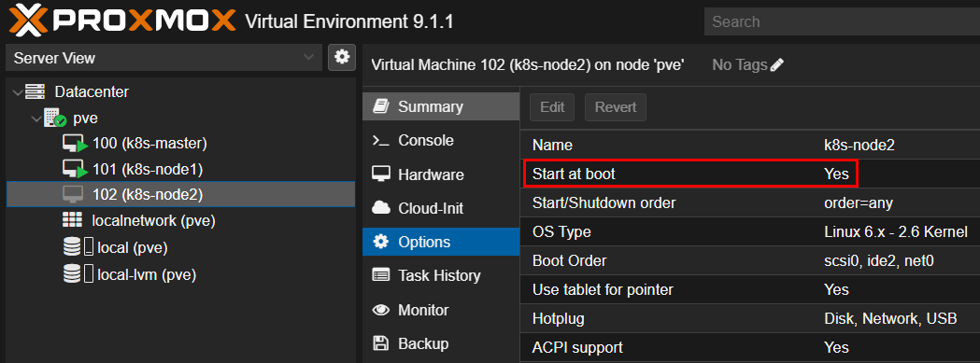Click the Disk, Network, USB value
Viewport: 980px width, 363px height.
pyautogui.click(x=890, y=318)
